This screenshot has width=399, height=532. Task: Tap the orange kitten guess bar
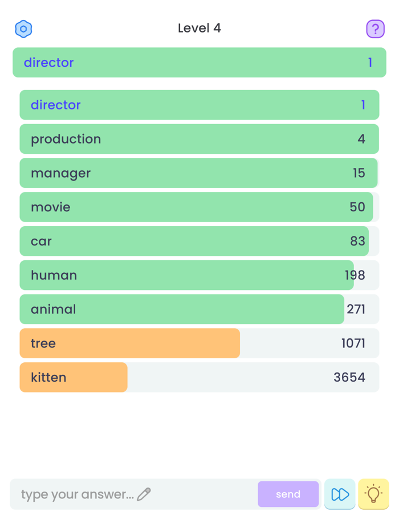pyautogui.click(x=74, y=377)
